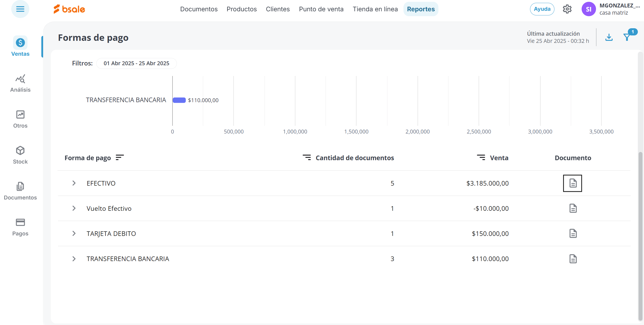View document icon for EFECTIVO row

tap(573, 183)
